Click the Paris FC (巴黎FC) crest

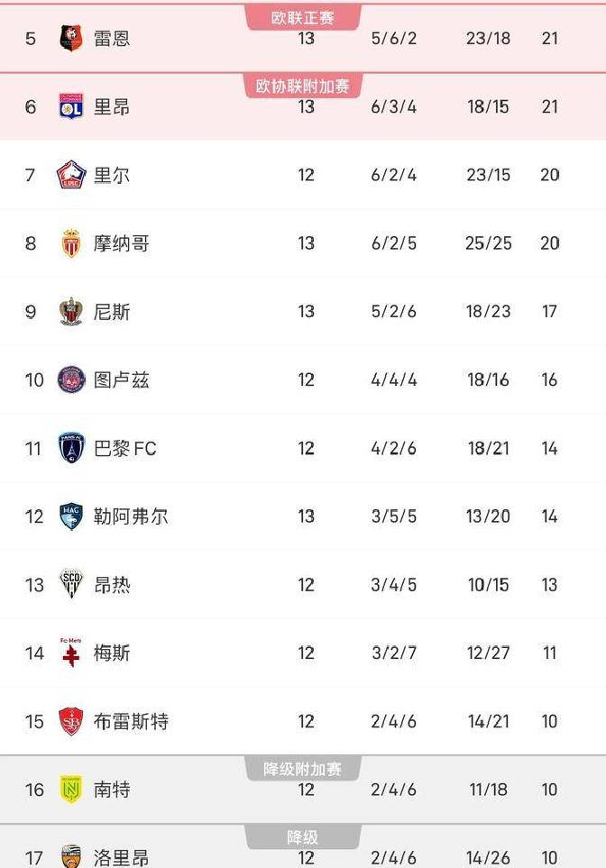coord(71,448)
